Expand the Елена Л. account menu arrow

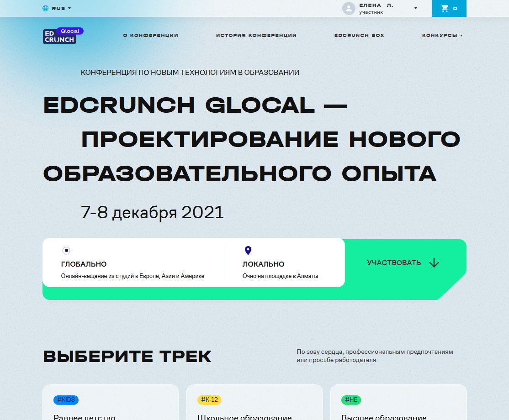(x=415, y=8)
